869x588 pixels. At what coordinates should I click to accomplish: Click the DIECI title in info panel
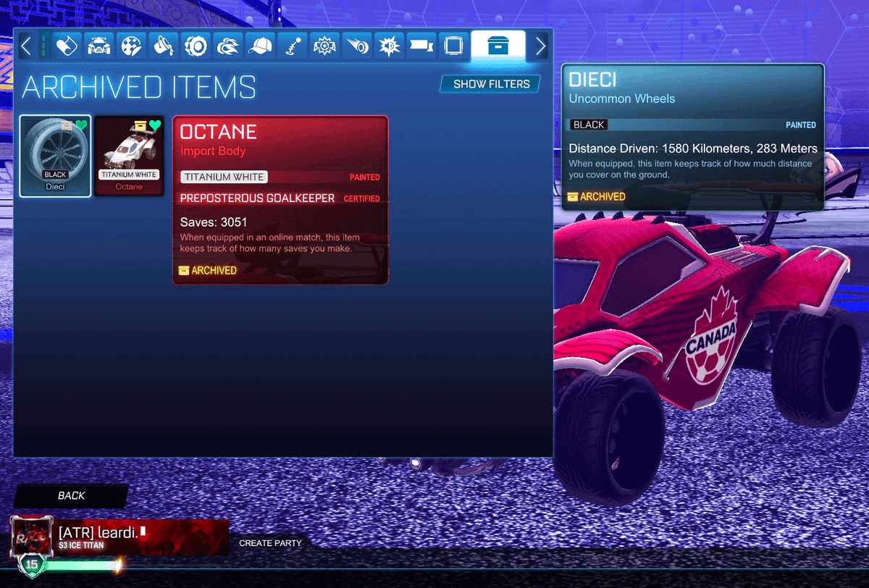coord(593,79)
